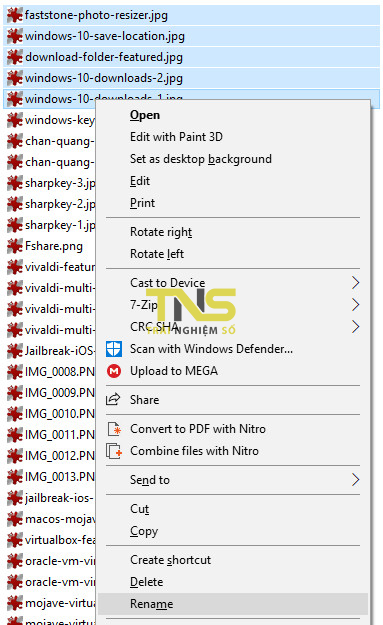Click the Share arrow icon
The width and height of the screenshot is (383, 625).
click(113, 399)
